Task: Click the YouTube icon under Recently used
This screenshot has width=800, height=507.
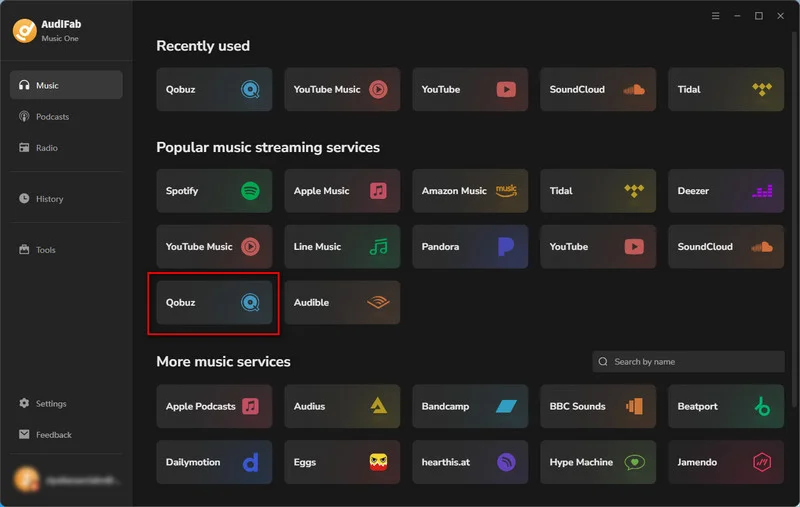Action: pyautogui.click(x=506, y=89)
